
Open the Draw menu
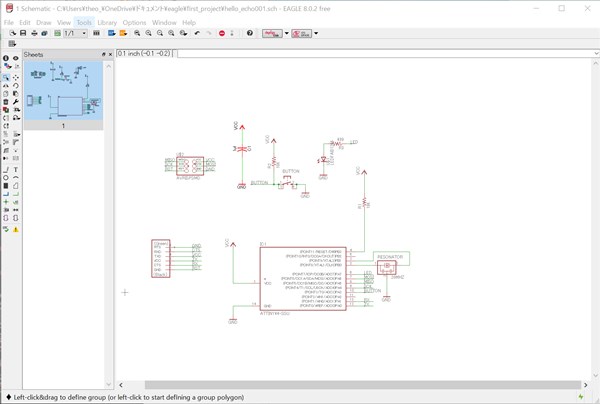pyautogui.click(x=44, y=23)
